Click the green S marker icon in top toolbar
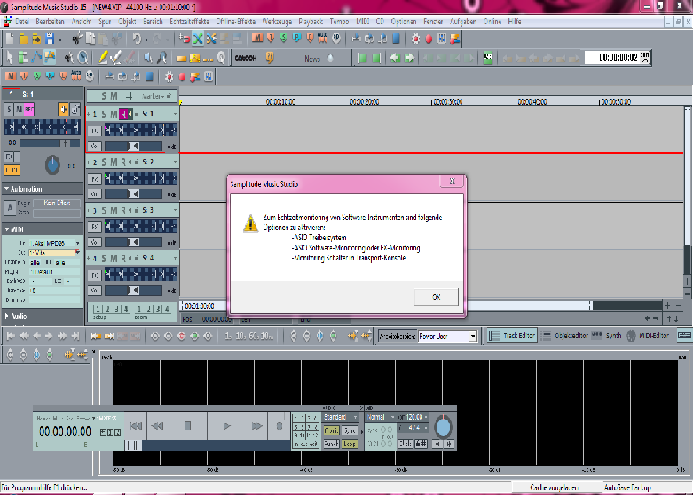The height and width of the screenshot is (495, 694). [283, 39]
